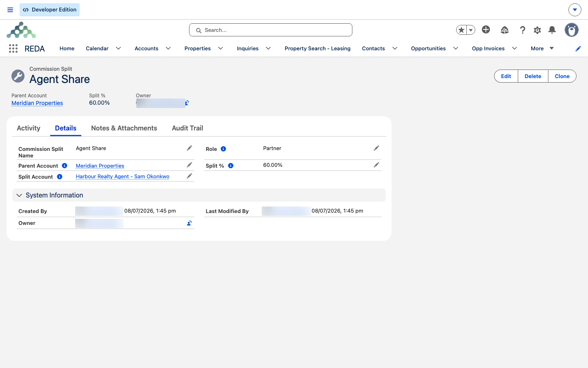Image resolution: width=588 pixels, height=368 pixels.
Task: Open Harbour Realty Agent - Sam Okonkwo link
Action: click(122, 177)
